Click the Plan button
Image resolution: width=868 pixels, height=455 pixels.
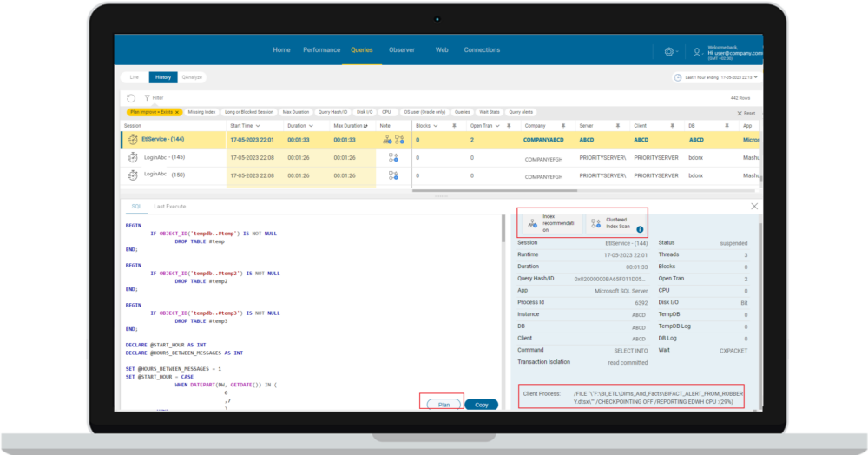444,405
